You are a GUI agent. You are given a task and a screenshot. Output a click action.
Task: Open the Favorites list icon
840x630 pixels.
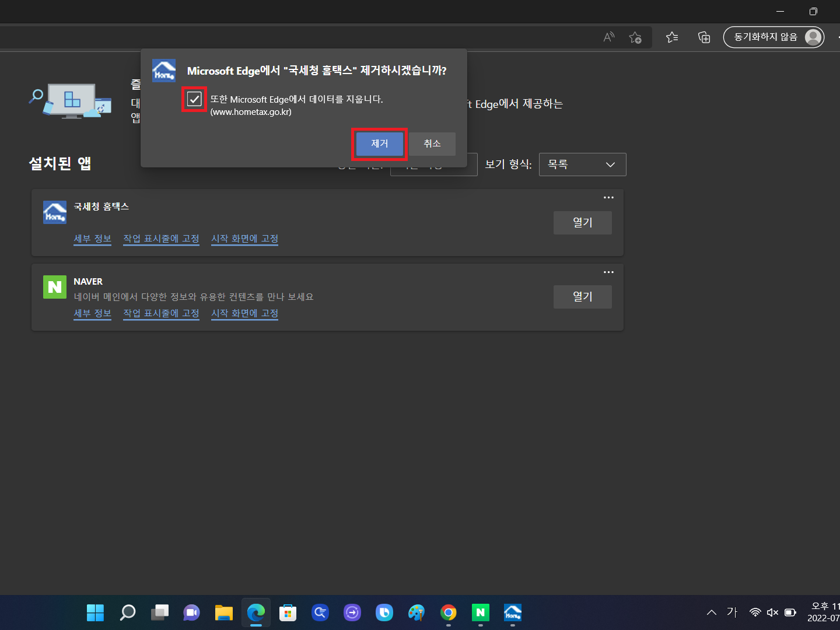click(672, 37)
